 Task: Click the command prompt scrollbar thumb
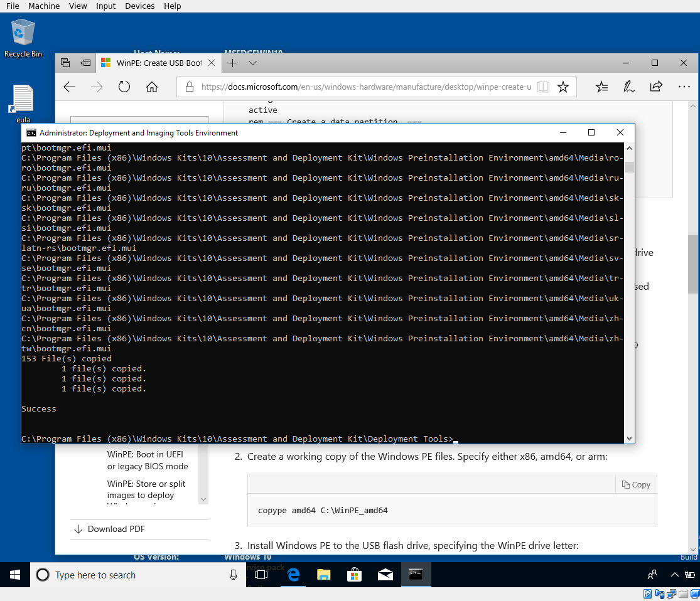coord(630,167)
